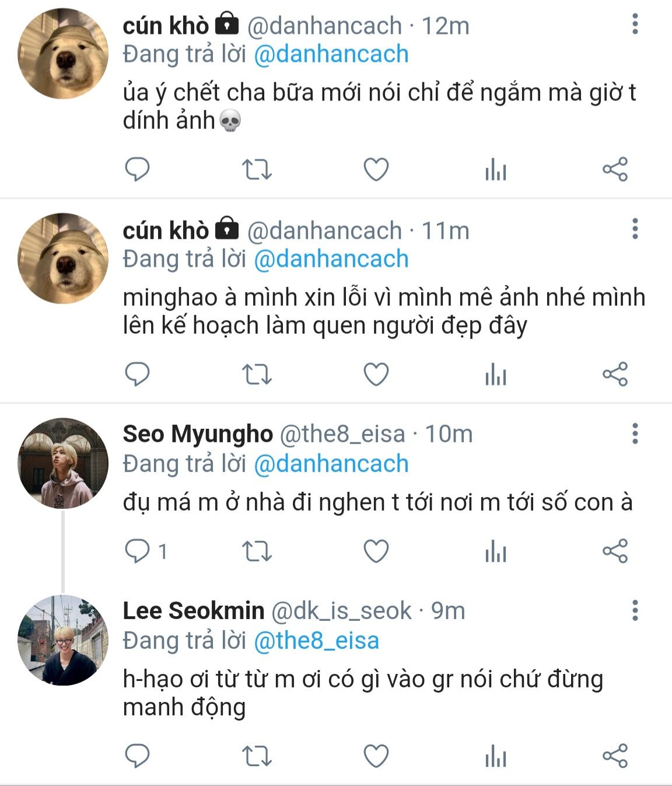Share the 11m cún khò tweet

pos(615,374)
